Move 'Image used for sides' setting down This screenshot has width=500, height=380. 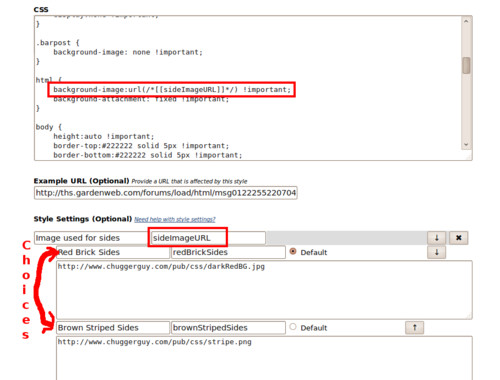tap(437, 238)
